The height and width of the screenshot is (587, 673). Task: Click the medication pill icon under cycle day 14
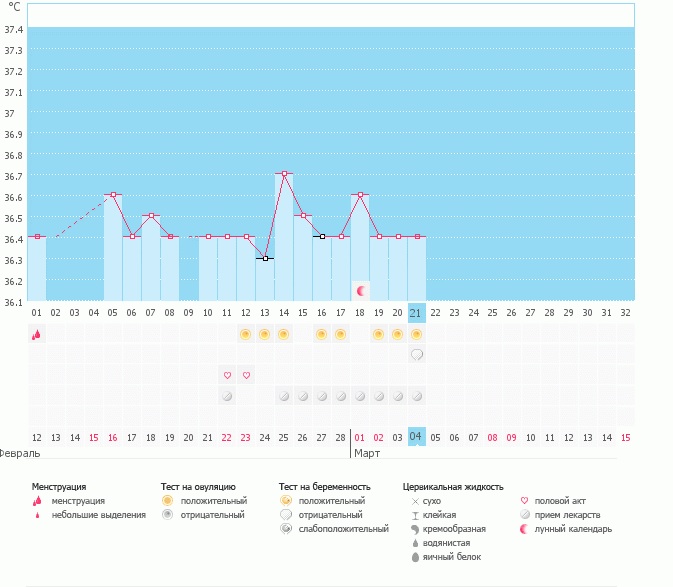pyautogui.click(x=284, y=396)
